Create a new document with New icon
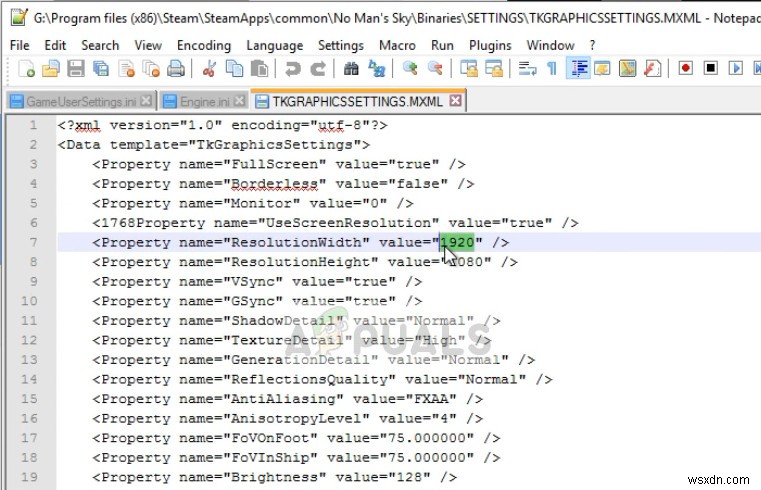 [26, 68]
